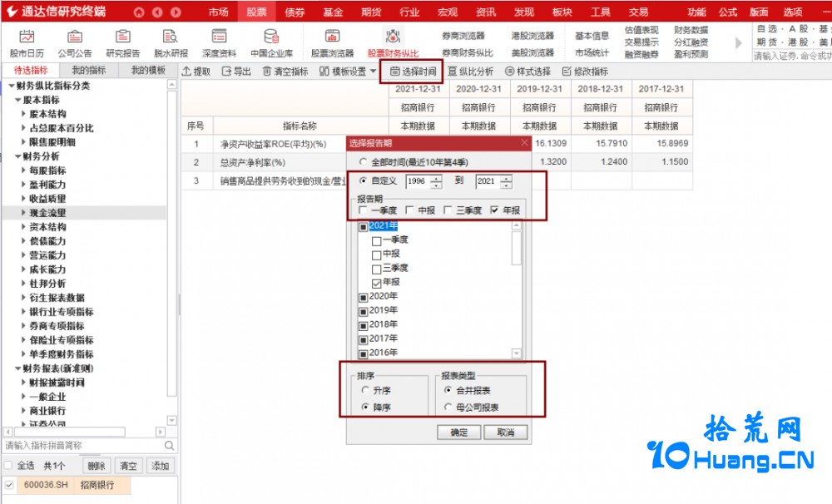
Task: Click the 选择时间 select time button
Action: pyautogui.click(x=413, y=71)
